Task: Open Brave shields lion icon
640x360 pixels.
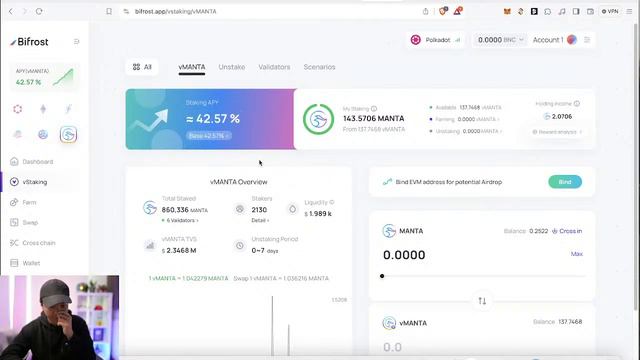Action: pos(443,11)
